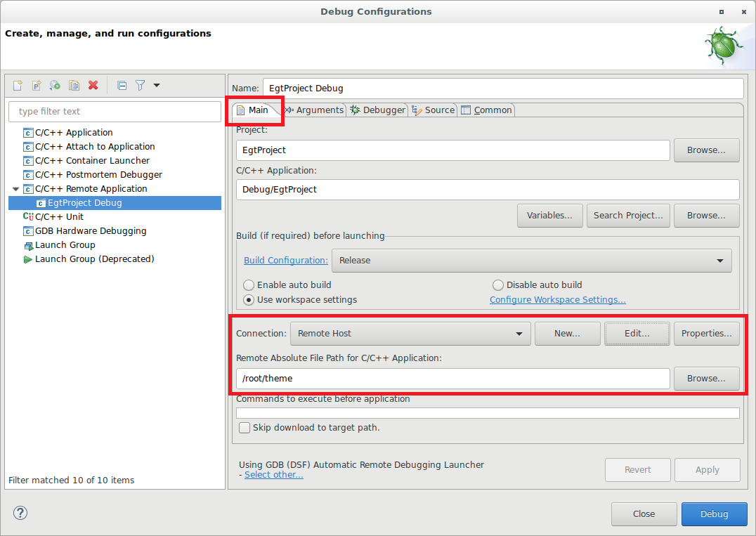The height and width of the screenshot is (536, 756).
Task: Click New to create a connection
Action: [x=567, y=334]
